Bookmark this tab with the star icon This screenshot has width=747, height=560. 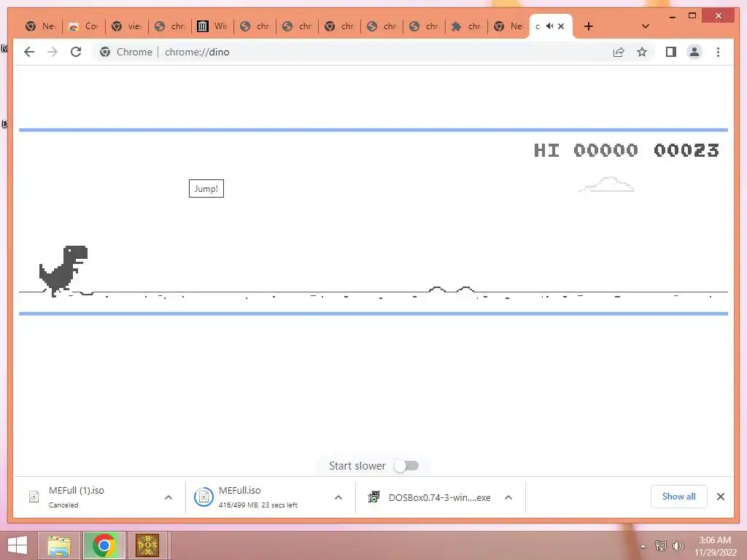642,52
